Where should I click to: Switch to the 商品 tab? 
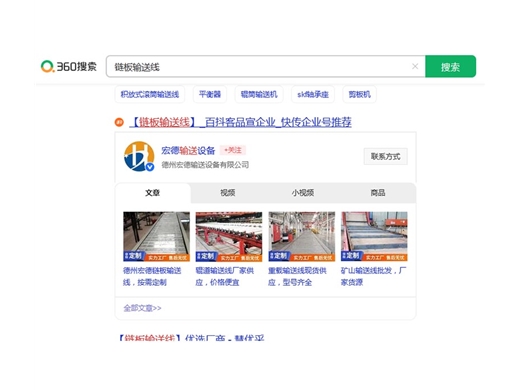click(378, 193)
